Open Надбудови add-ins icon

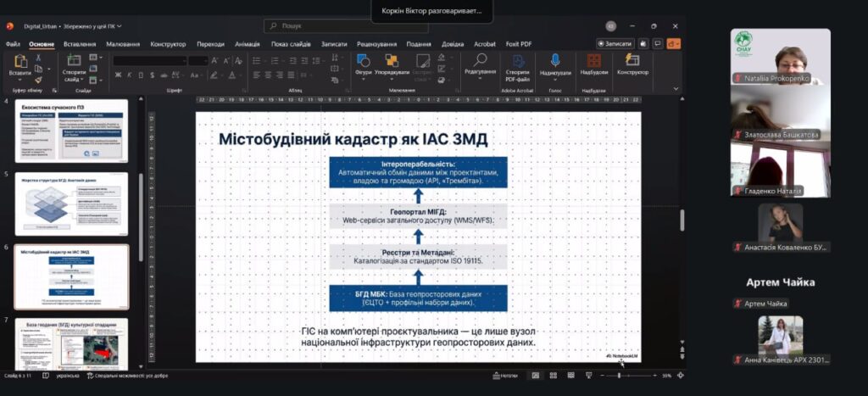(x=594, y=62)
